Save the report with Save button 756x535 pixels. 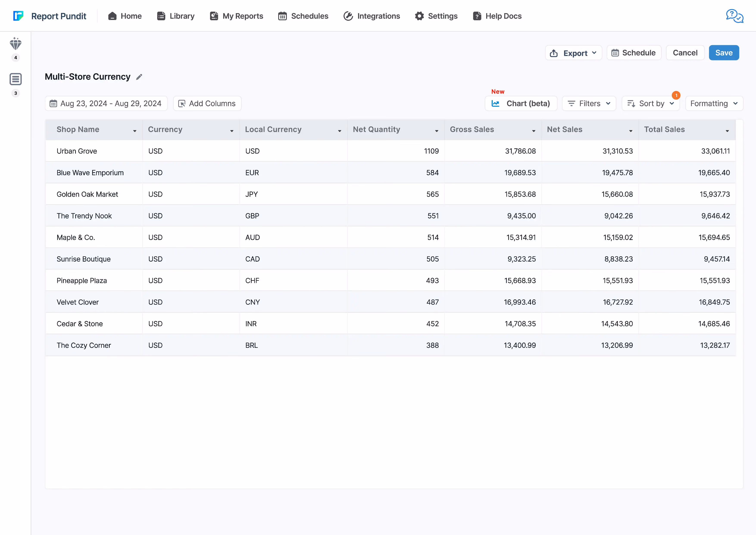tap(724, 53)
